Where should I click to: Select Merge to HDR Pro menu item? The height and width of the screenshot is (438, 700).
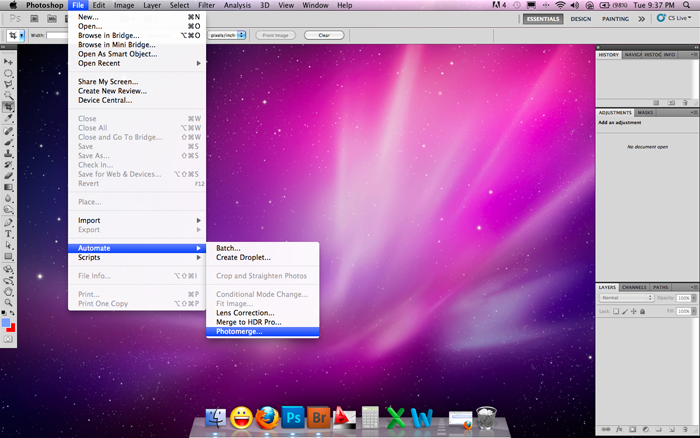[249, 322]
